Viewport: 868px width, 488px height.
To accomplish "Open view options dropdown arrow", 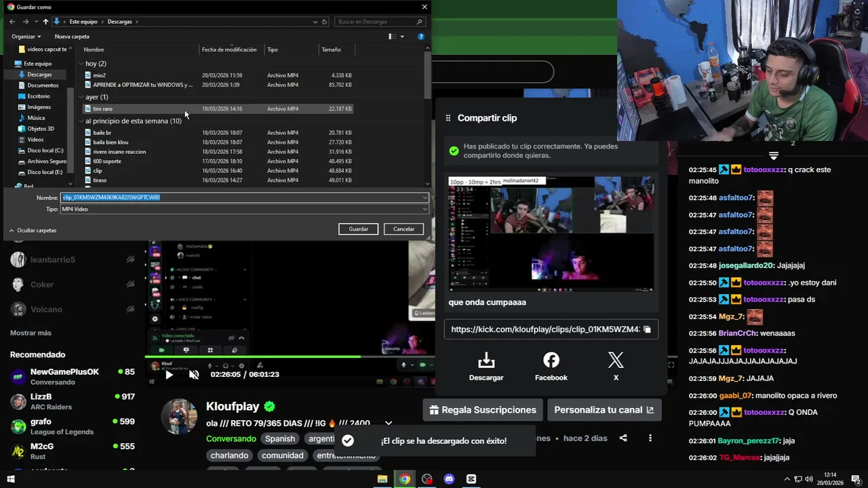I will tap(402, 37).
